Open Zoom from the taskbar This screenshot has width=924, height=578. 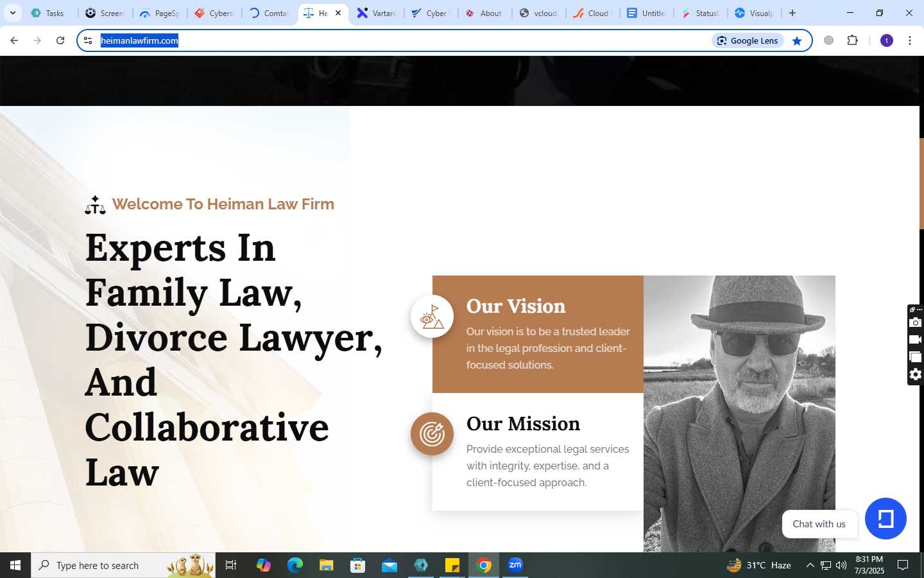pyautogui.click(x=515, y=565)
